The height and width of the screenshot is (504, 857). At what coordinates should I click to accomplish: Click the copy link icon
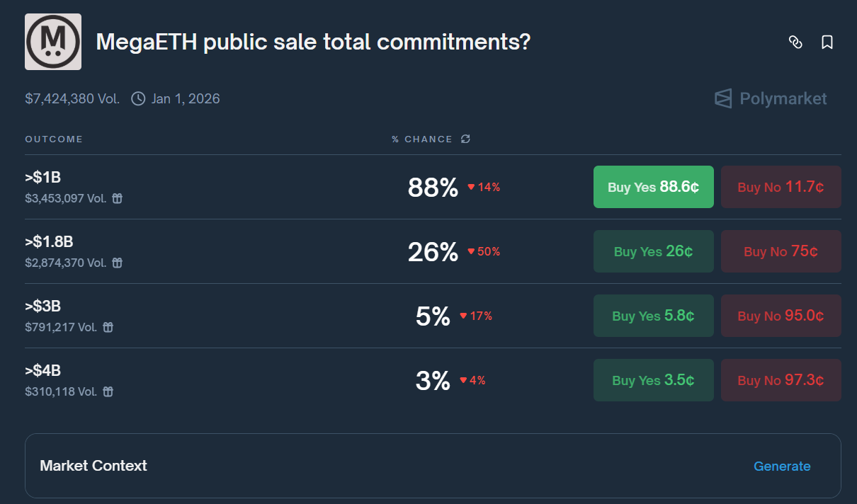tap(795, 42)
